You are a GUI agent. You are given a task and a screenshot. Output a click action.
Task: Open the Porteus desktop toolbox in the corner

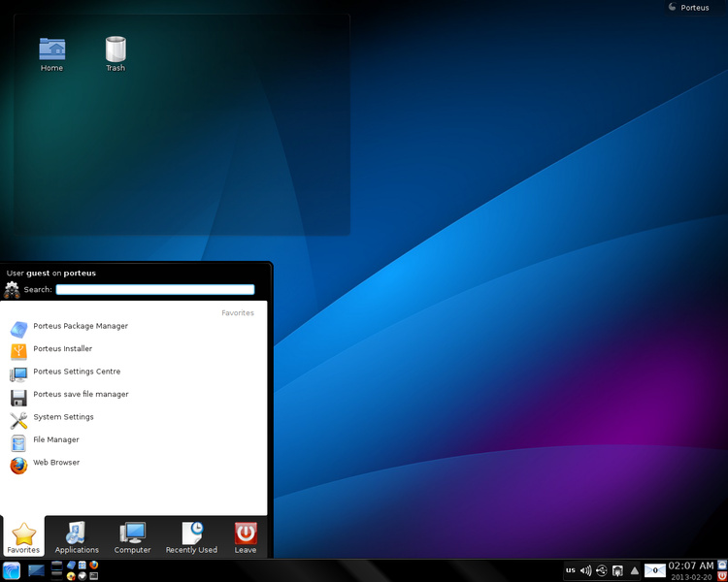(689, 8)
